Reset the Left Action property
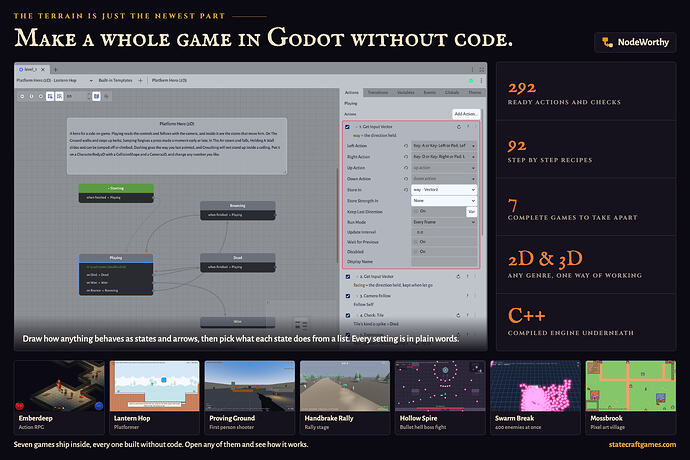 (x=406, y=146)
